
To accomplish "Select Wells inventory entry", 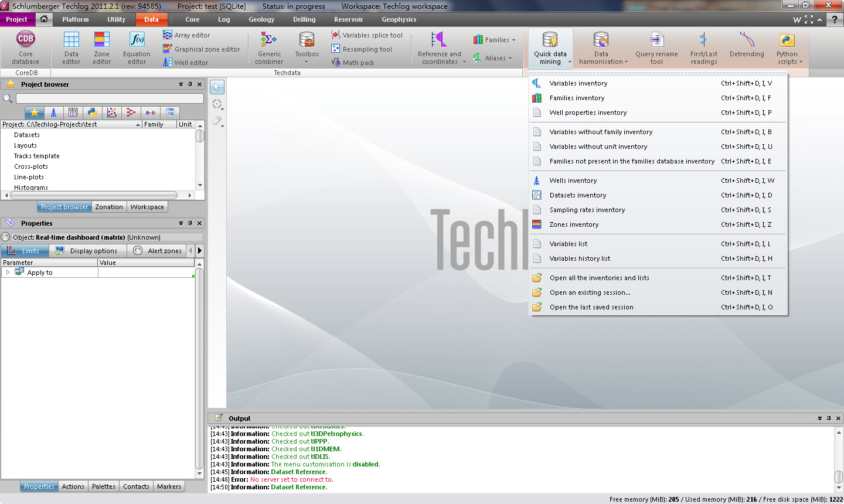I will click(x=658, y=181).
